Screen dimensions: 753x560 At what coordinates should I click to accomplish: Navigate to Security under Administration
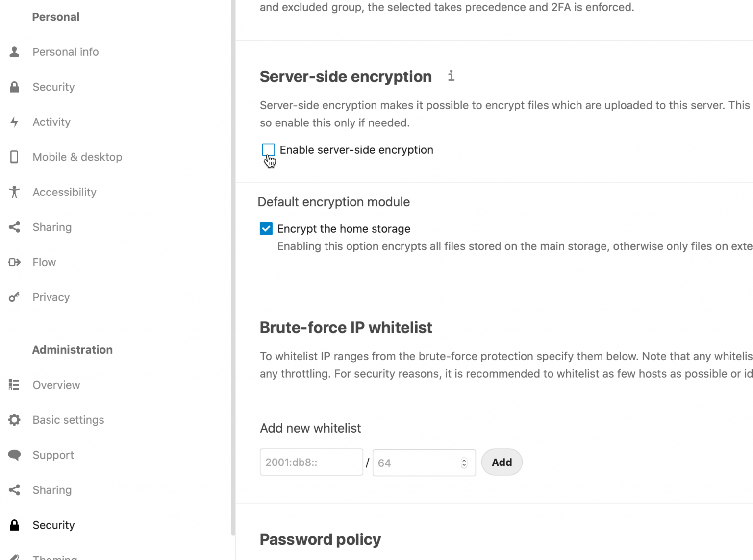(53, 525)
